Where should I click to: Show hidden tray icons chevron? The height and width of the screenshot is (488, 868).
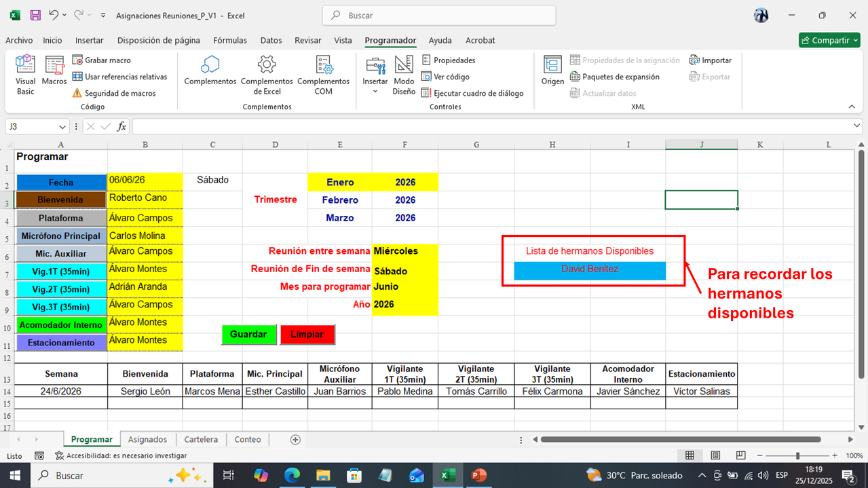(702, 475)
